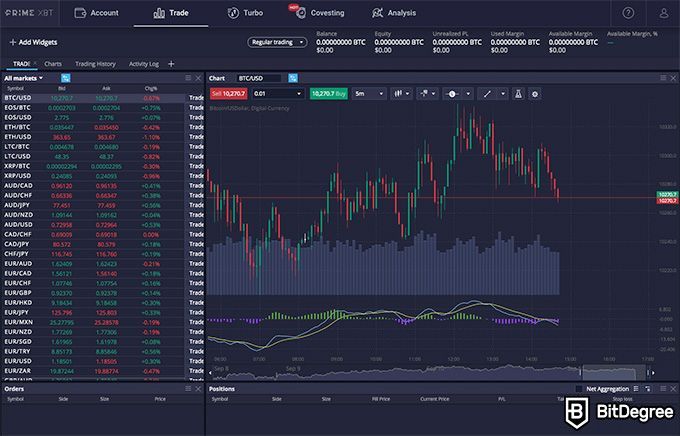Image resolution: width=680 pixels, height=436 pixels.
Task: Click Trade button for EUR/USD row
Action: pos(196,361)
